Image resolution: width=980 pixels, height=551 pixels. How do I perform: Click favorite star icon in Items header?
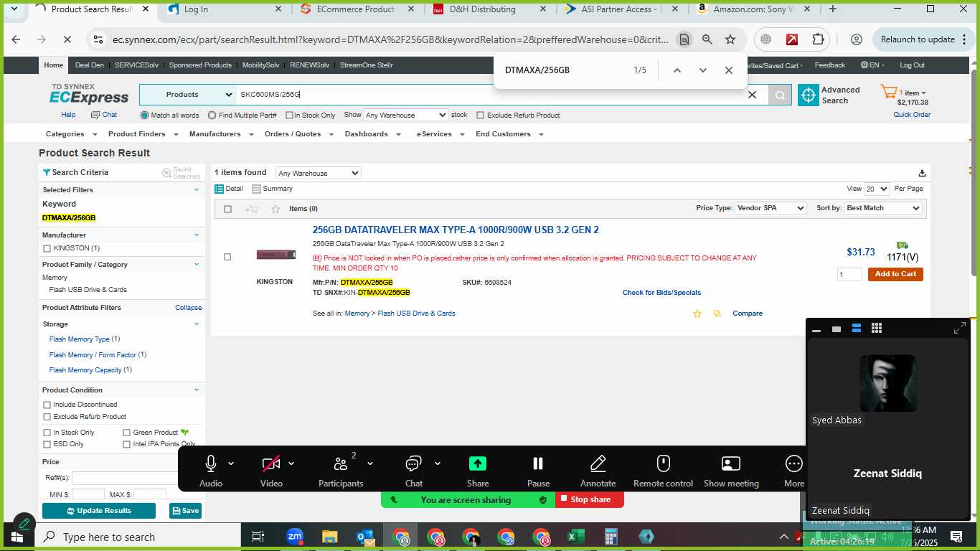point(275,209)
